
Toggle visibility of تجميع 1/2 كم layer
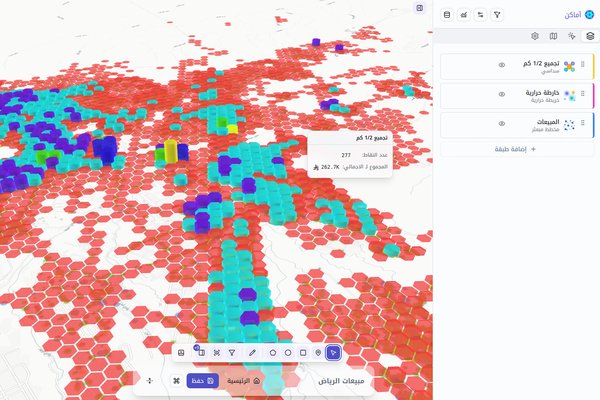(502, 65)
